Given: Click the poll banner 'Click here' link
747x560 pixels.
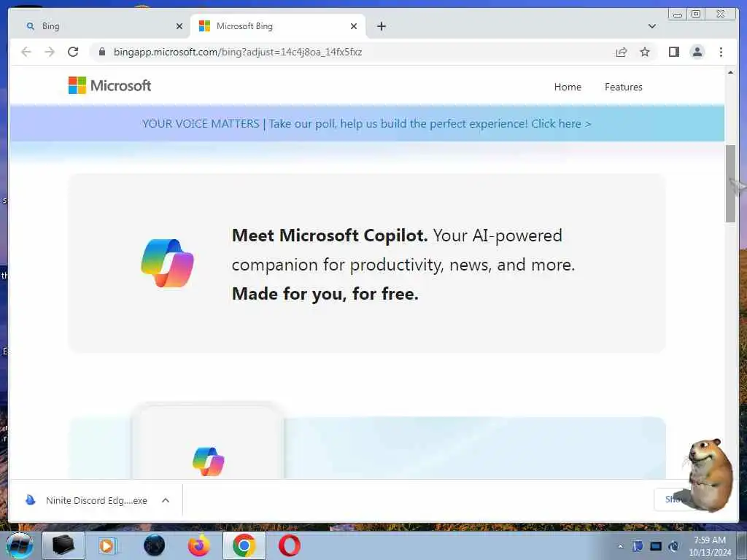Looking at the screenshot, I should 561,124.
